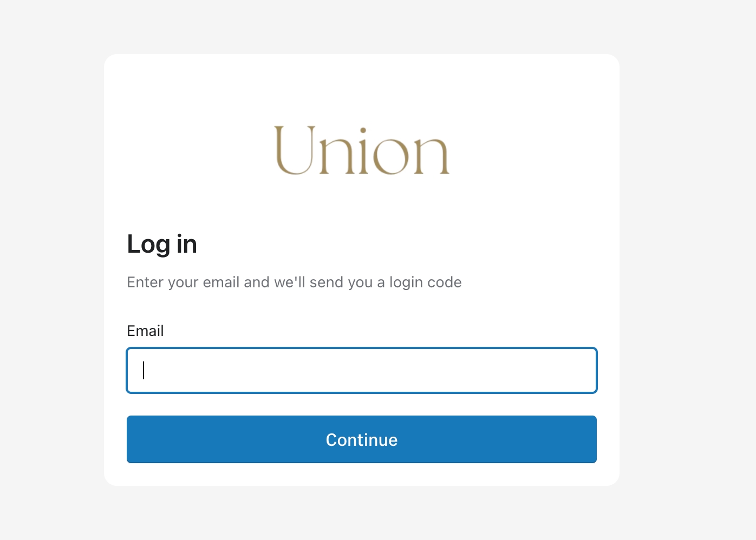The image size is (756, 540).
Task: Select the gold Union wordmark
Action: point(362,150)
